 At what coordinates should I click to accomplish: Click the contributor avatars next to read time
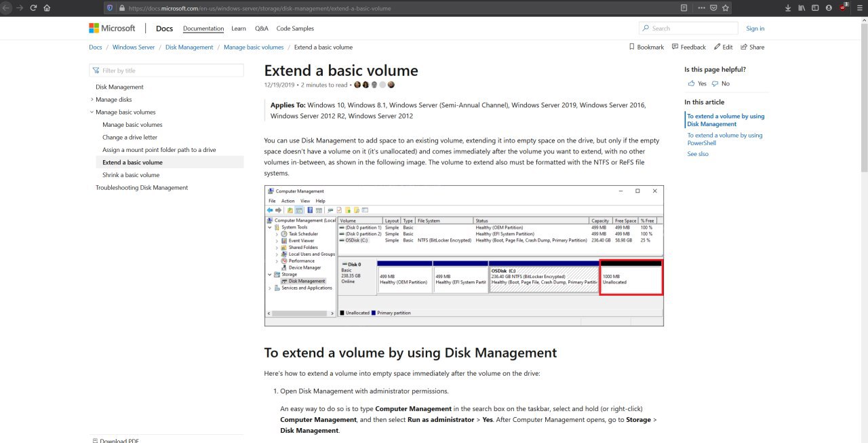pos(374,85)
